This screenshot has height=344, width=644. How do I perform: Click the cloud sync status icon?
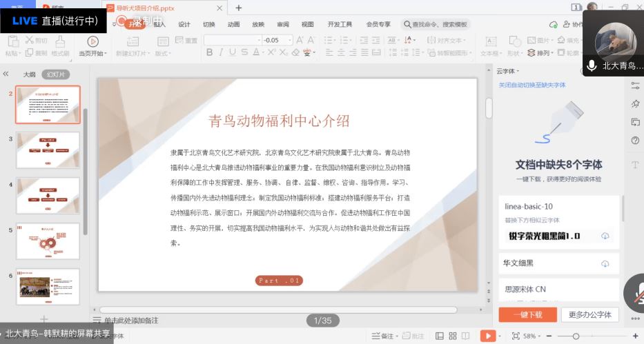tap(553, 25)
